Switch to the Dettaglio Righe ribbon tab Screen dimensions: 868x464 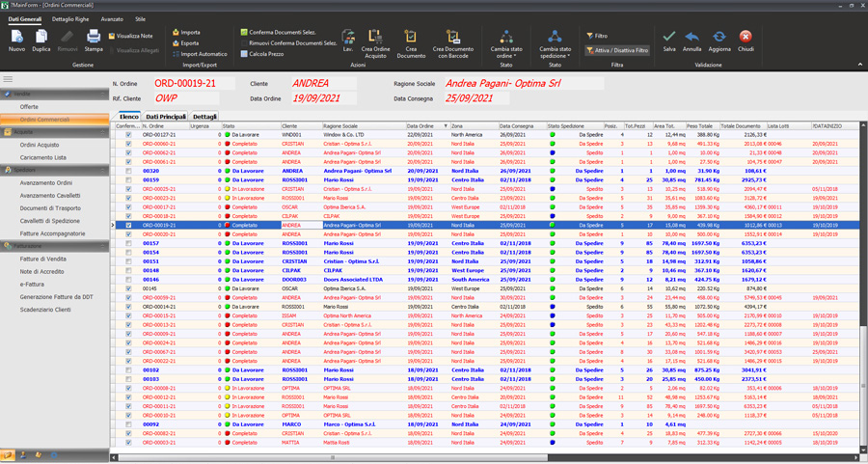pos(70,19)
